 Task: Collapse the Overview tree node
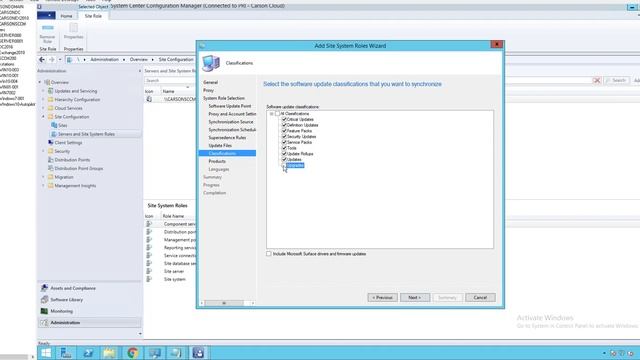[40, 82]
